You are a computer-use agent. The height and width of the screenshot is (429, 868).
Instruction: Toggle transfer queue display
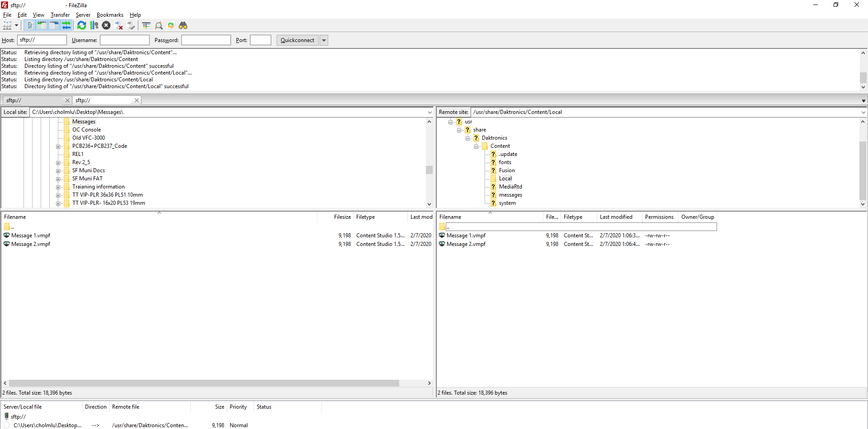coord(66,26)
